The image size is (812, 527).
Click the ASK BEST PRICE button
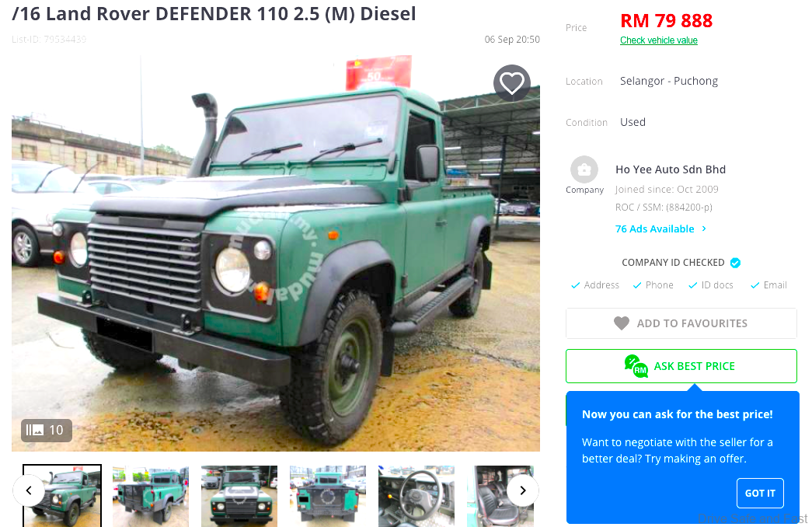[x=681, y=366]
